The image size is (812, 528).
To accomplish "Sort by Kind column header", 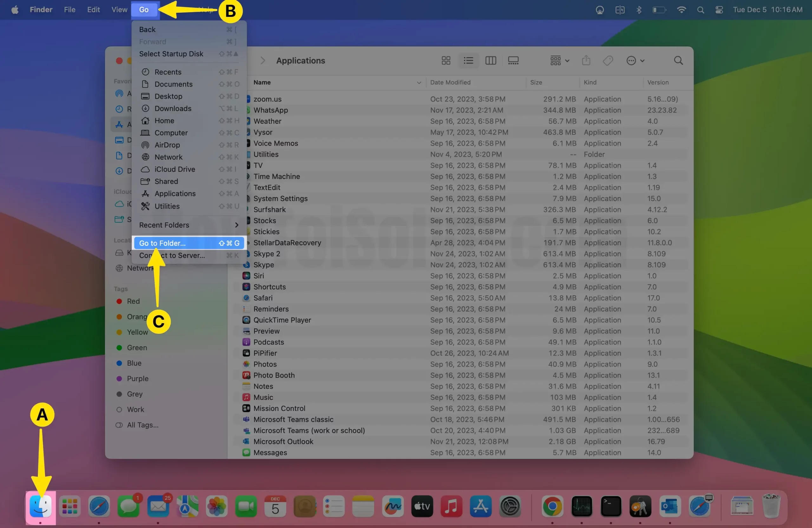I will click(x=590, y=82).
